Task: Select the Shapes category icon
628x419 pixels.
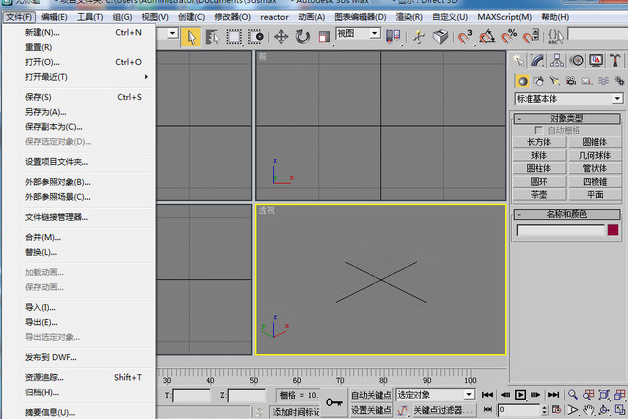Action: (x=539, y=81)
